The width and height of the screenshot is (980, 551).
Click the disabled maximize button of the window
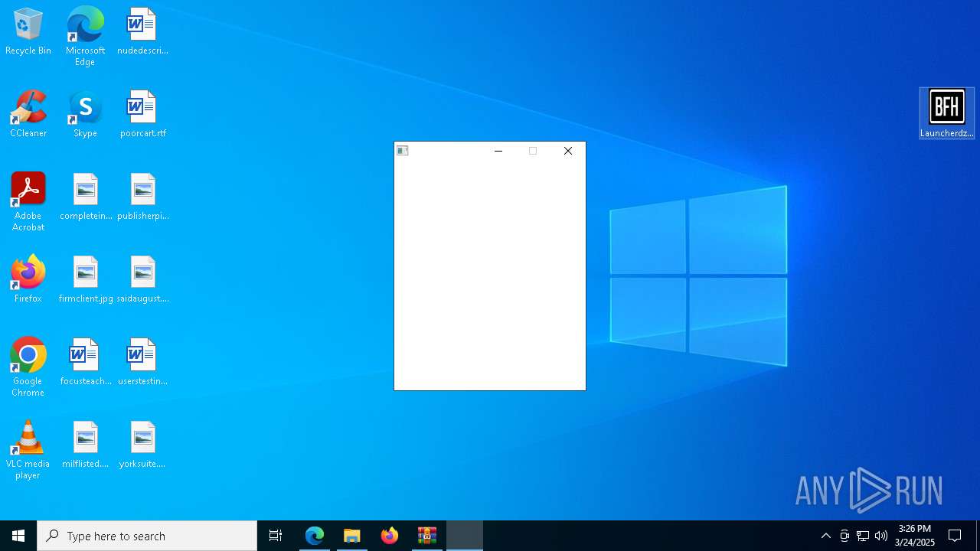click(x=533, y=151)
